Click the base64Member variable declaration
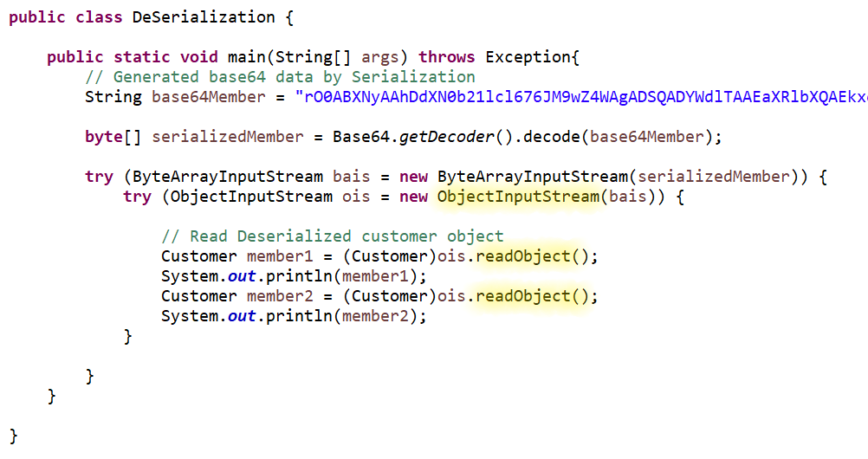The image size is (868, 459). tap(208, 97)
